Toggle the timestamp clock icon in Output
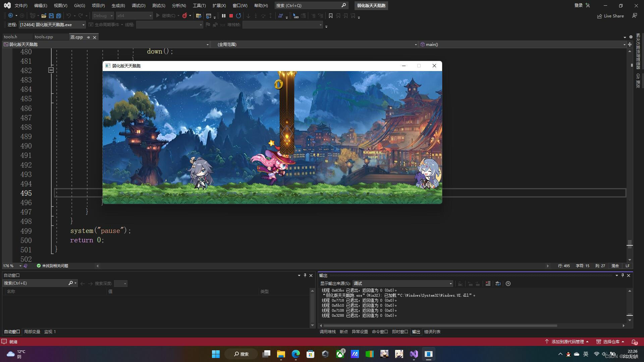 coord(508,284)
